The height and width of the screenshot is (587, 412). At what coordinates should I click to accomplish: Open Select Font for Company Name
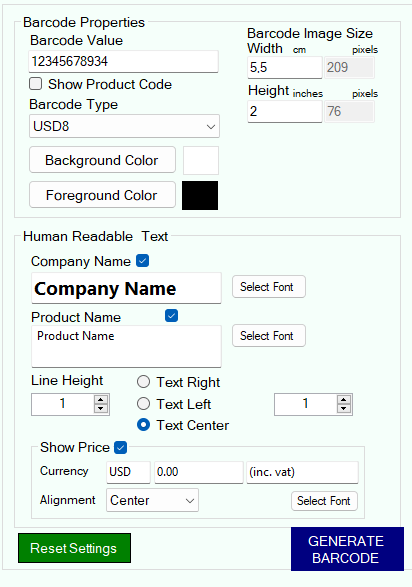tap(269, 287)
